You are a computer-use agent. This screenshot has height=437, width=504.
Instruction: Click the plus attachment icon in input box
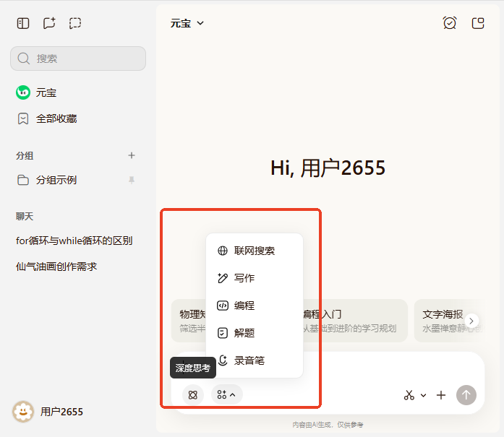[441, 395]
